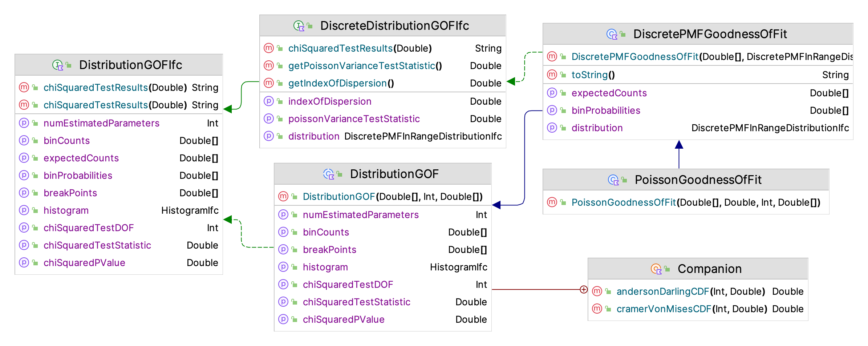Click chiSquaredTestResults(Double) in DiscreteDistributionGOFIfc
The image size is (868, 346).
(x=360, y=48)
